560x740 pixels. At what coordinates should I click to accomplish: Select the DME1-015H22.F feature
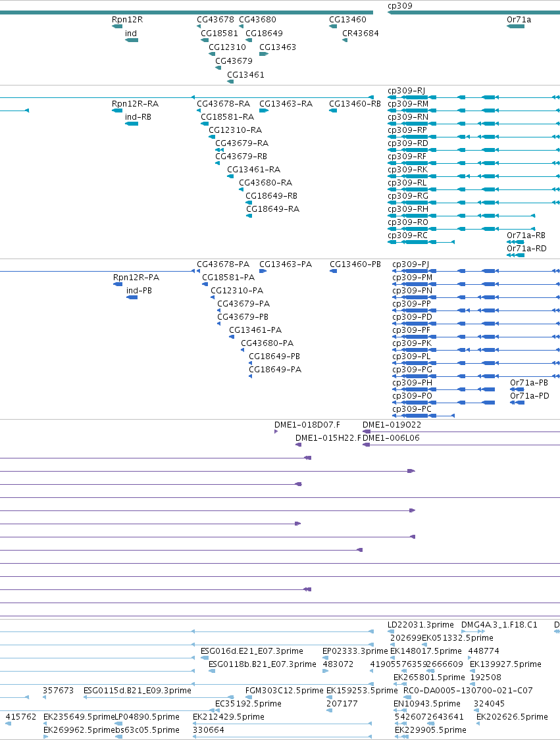(x=328, y=437)
